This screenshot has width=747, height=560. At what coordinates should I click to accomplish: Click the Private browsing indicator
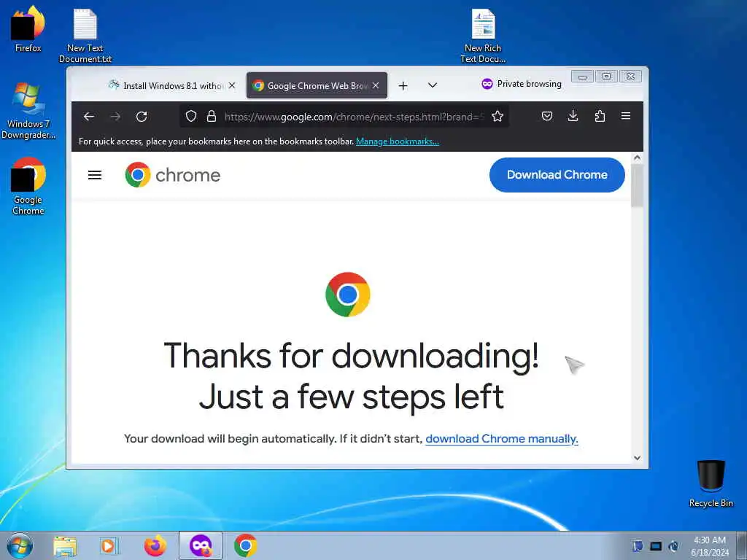tap(522, 84)
